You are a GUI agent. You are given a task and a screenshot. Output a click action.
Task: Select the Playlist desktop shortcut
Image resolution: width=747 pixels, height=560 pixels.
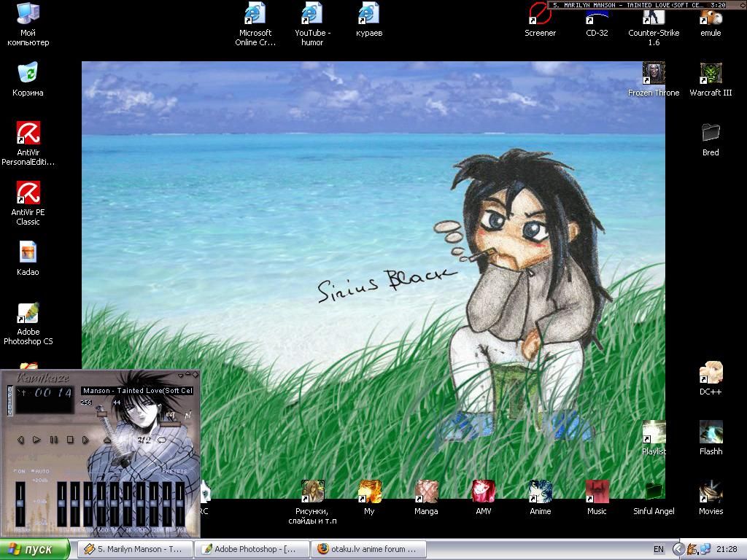[654, 438]
